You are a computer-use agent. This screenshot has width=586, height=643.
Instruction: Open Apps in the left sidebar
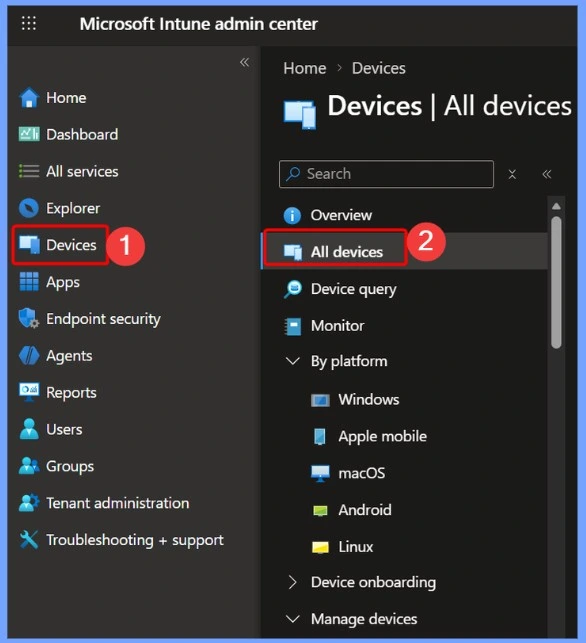point(63,282)
